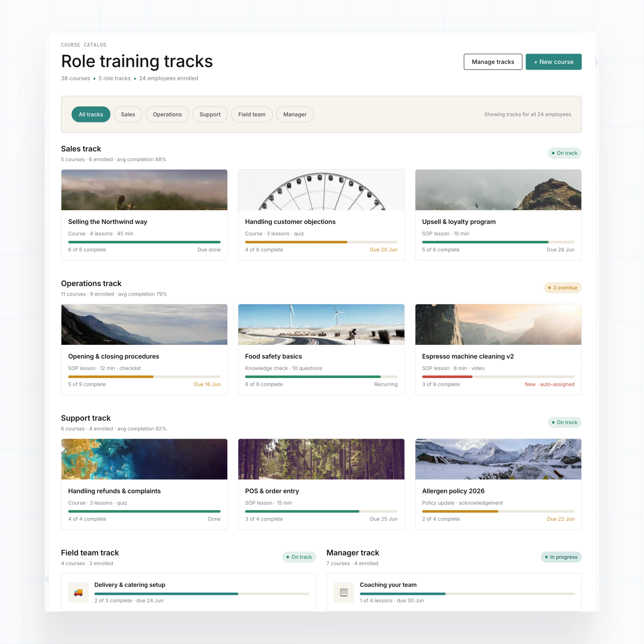The image size is (644, 644).
Task: Filter by Operations track
Action: (x=167, y=114)
